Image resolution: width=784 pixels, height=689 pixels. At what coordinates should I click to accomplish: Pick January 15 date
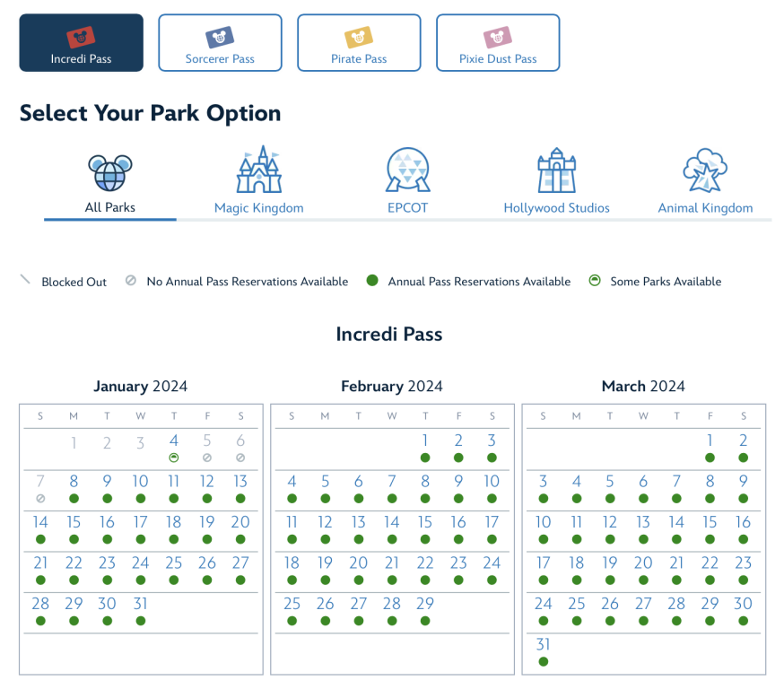point(74,522)
